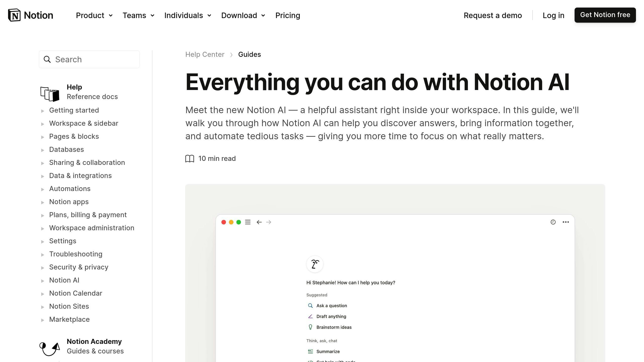Viewport: 644px width, 362px height.
Task: Click the yellow minimize dot in mockup window
Action: click(x=231, y=222)
